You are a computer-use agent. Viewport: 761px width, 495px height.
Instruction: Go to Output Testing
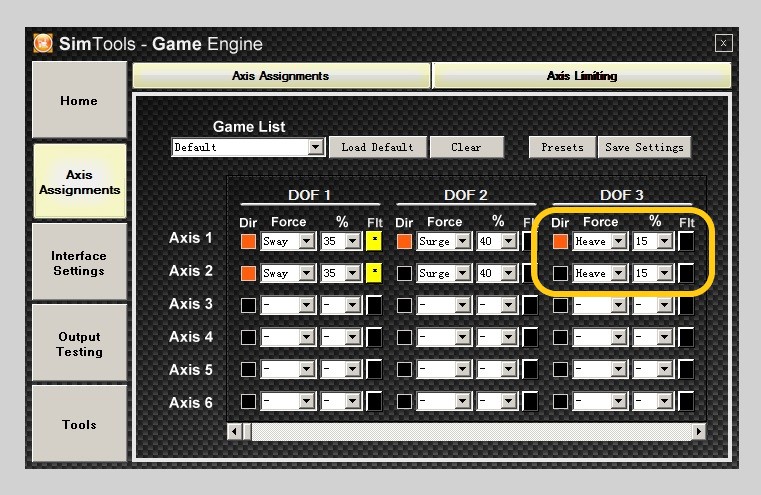[x=79, y=344]
